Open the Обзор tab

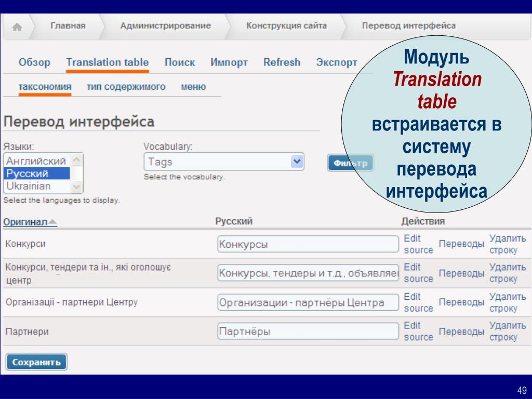point(34,62)
